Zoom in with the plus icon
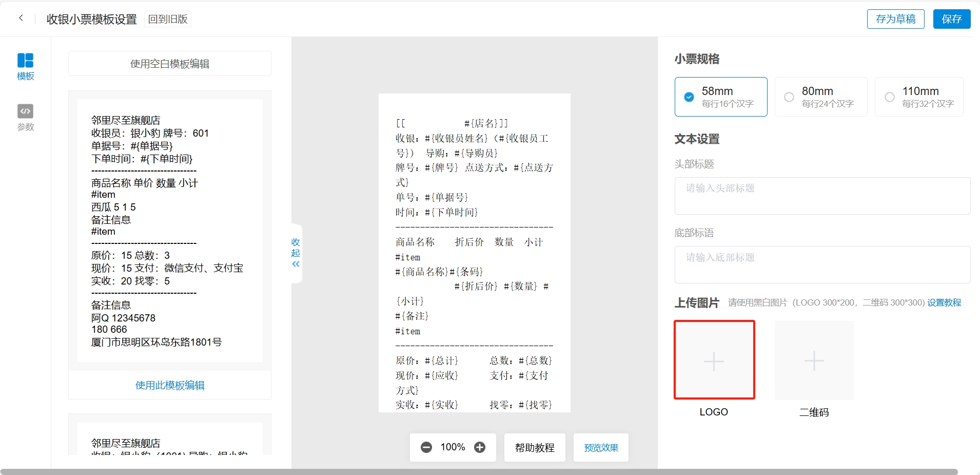 coord(480,447)
